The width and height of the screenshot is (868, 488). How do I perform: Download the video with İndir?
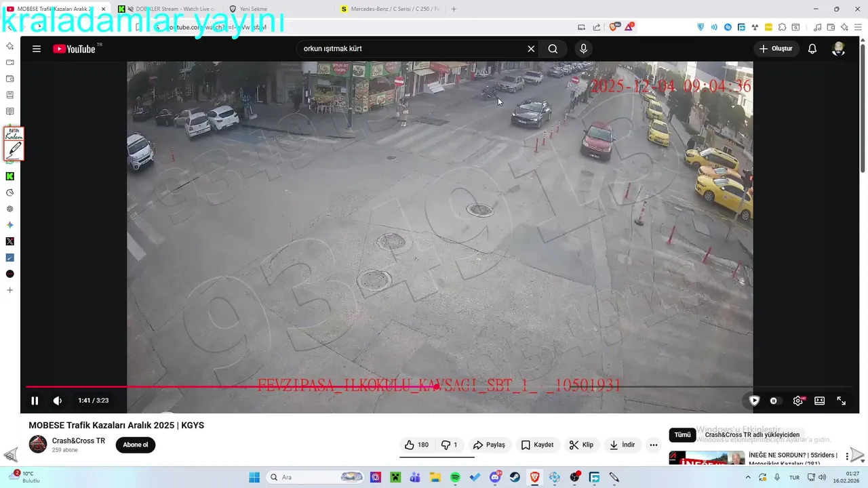[622, 445]
